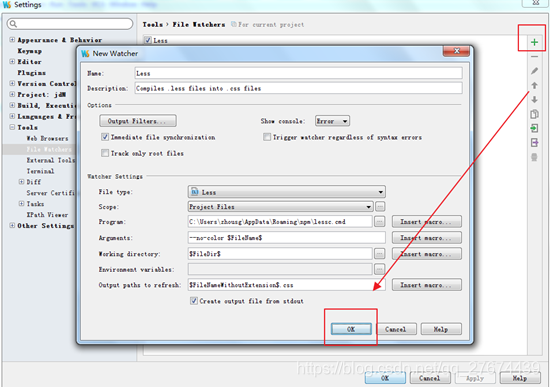
Task: Click Tools breadcrumb in Settings header
Action: tap(153, 25)
